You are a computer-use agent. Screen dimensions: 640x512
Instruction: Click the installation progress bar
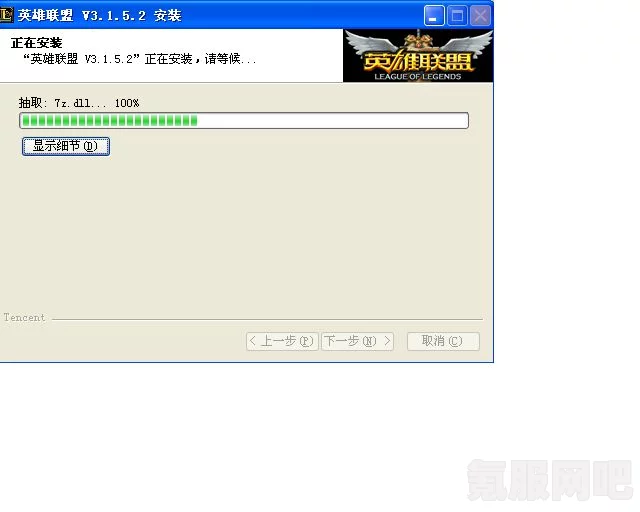click(244, 120)
